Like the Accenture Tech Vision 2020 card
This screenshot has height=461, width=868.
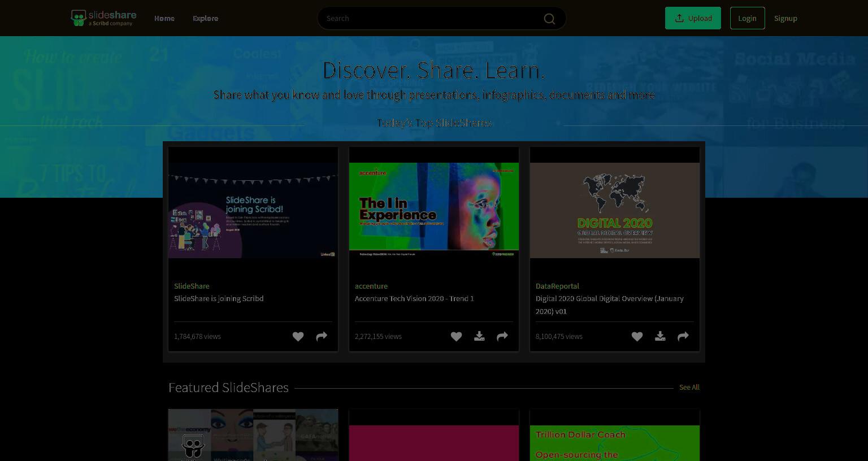pos(456,336)
